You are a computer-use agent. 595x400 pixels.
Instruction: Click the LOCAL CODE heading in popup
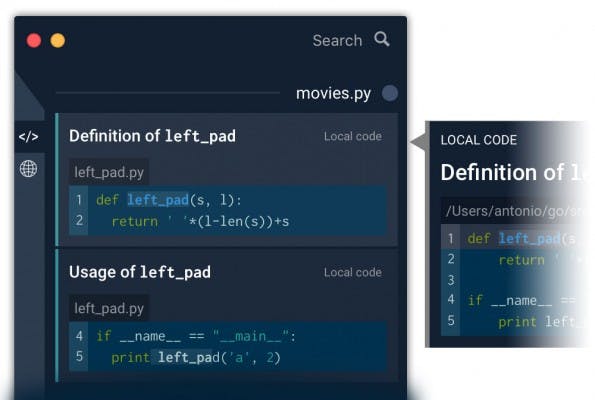(x=479, y=140)
